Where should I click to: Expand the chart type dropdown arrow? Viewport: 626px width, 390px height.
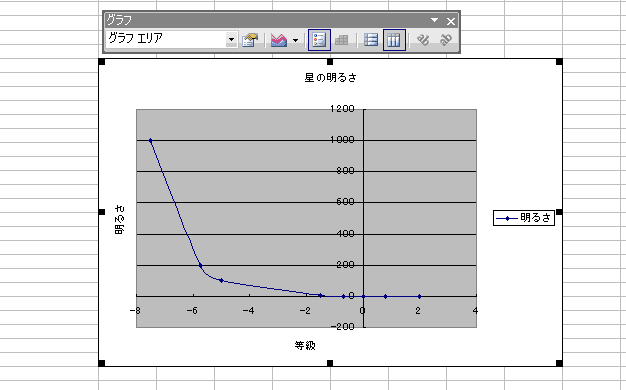click(295, 40)
